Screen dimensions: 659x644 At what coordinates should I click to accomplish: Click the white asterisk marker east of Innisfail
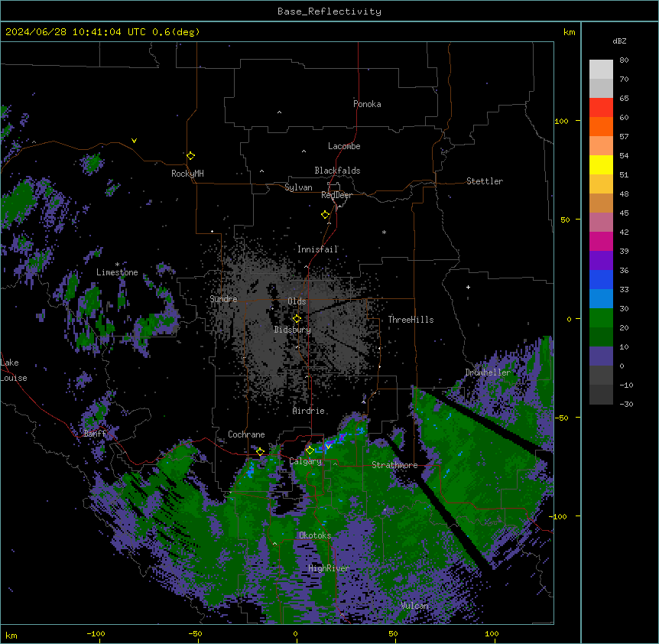(x=384, y=232)
